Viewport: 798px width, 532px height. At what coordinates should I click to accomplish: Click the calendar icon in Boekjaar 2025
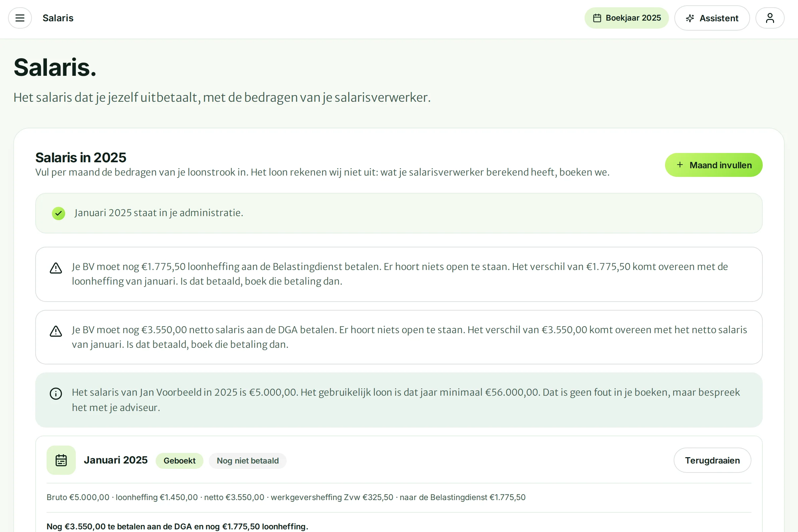(597, 18)
